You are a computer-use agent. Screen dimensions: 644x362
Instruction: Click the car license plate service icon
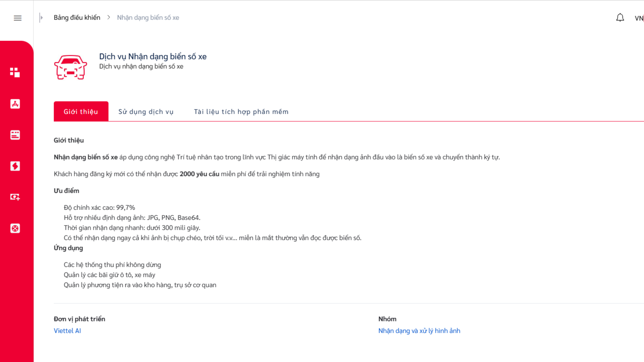coord(70,67)
